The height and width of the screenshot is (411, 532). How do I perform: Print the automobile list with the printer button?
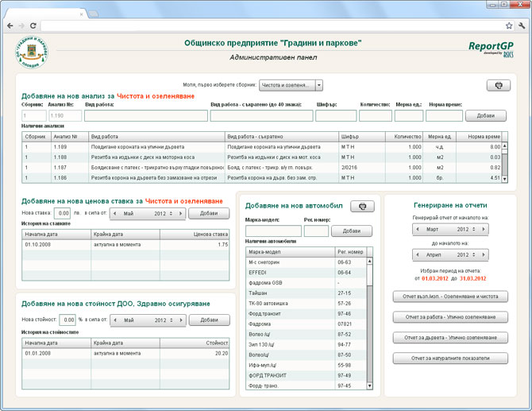click(x=362, y=206)
